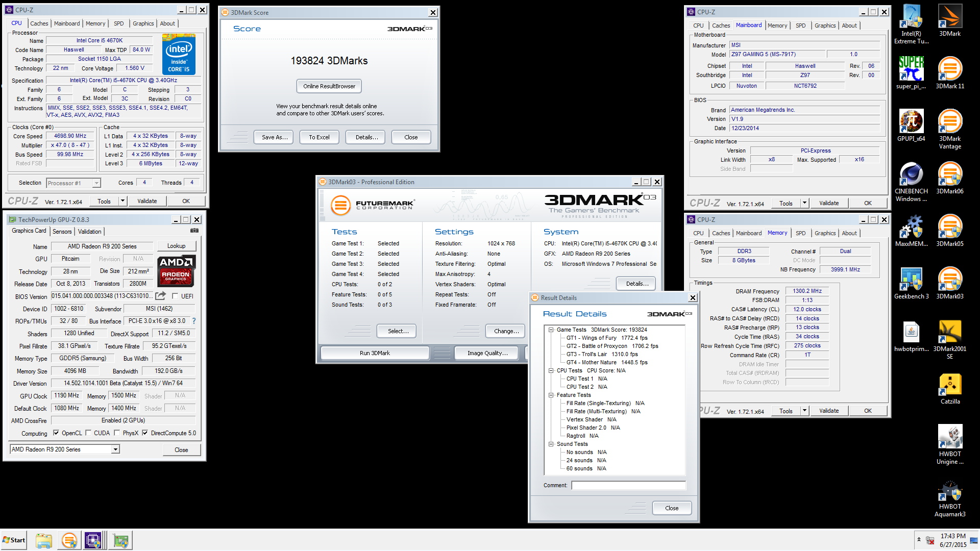Toggle OpenCL checkbox in GPU-Z
Image resolution: width=980 pixels, height=551 pixels.
click(56, 433)
